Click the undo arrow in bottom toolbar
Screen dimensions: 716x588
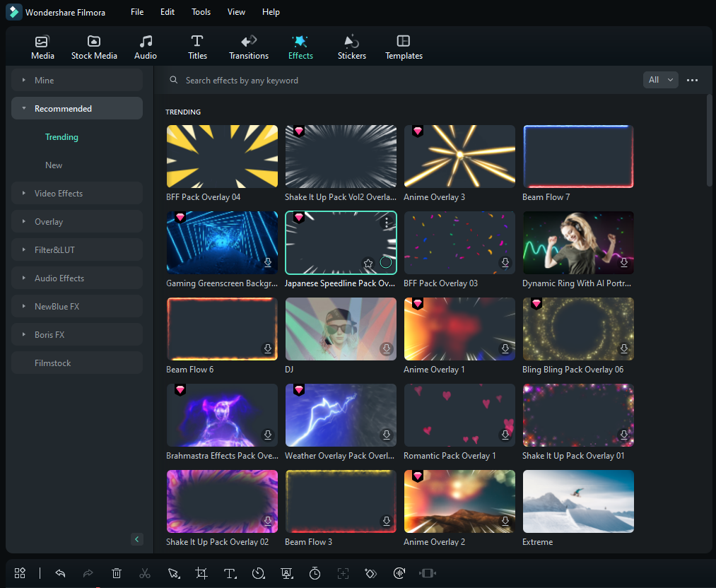pos(60,573)
